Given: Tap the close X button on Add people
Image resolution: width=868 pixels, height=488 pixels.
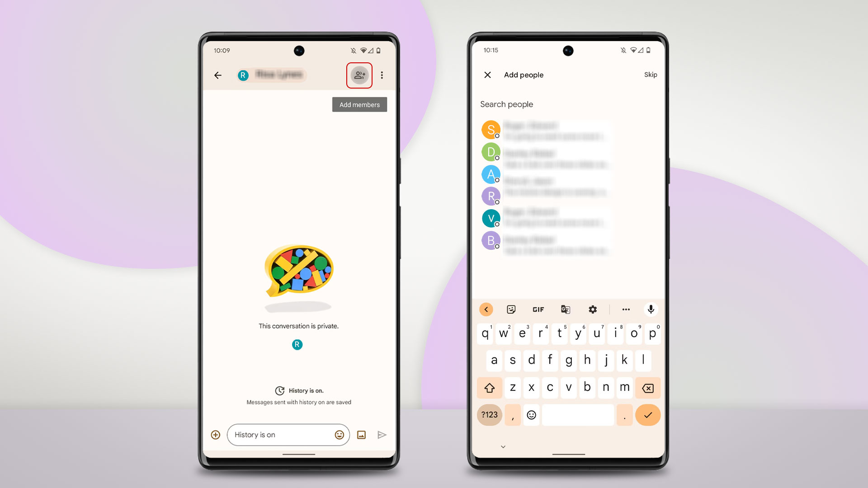Looking at the screenshot, I should point(488,75).
